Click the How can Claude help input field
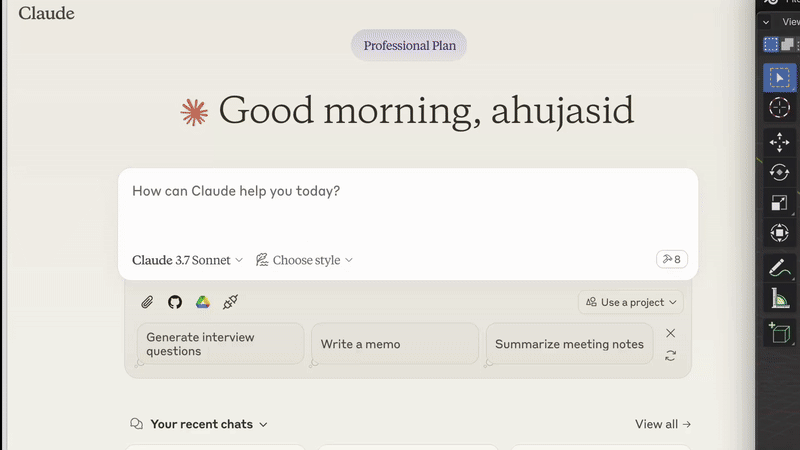The height and width of the screenshot is (450, 800). click(408, 209)
